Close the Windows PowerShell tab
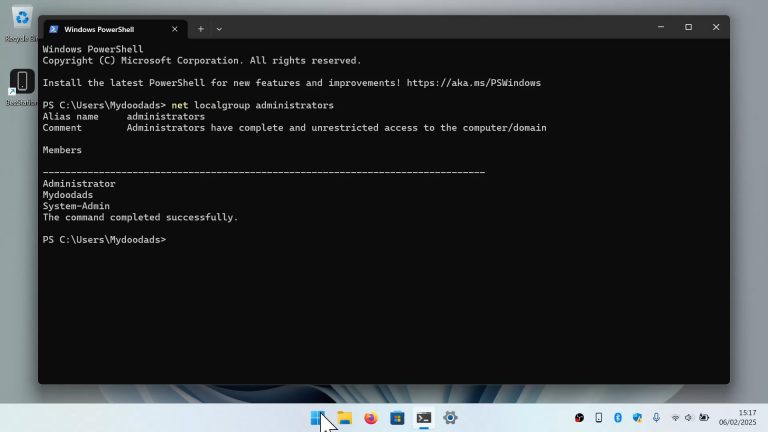Image resolution: width=768 pixels, height=432 pixels. click(x=174, y=29)
